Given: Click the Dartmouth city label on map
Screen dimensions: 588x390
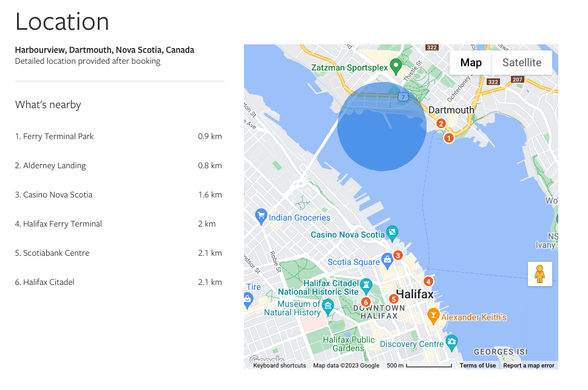Looking at the screenshot, I should [x=451, y=110].
